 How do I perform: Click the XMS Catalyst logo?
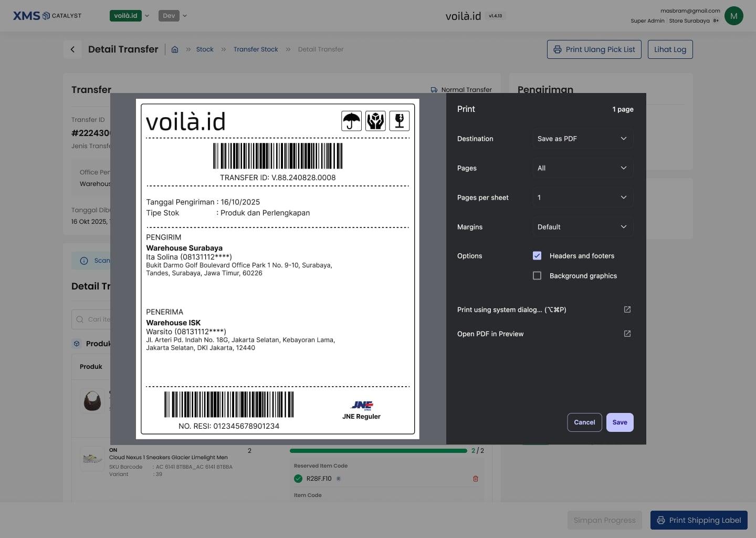click(47, 16)
